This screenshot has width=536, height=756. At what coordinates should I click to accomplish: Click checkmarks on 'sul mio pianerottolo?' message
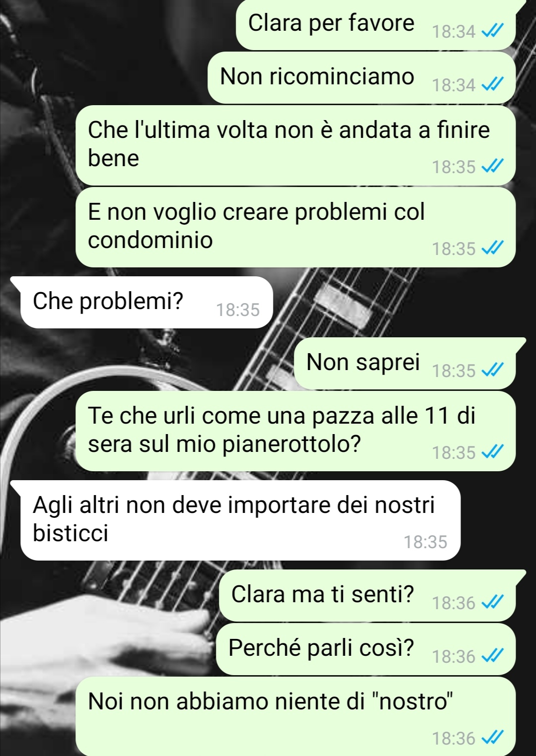pyautogui.click(x=492, y=452)
